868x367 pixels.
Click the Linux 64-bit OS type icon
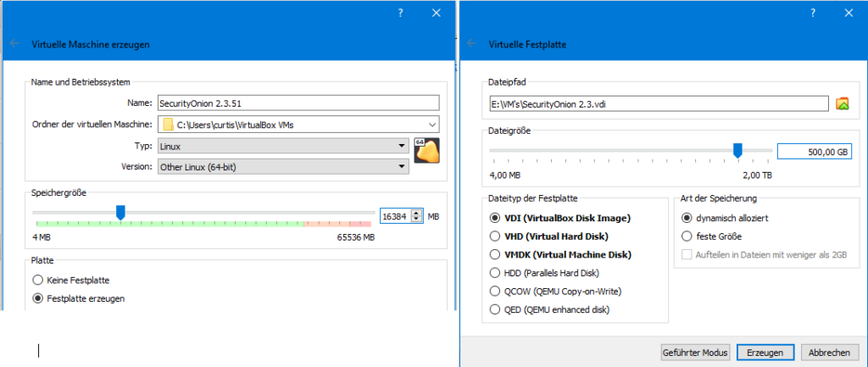click(x=427, y=151)
